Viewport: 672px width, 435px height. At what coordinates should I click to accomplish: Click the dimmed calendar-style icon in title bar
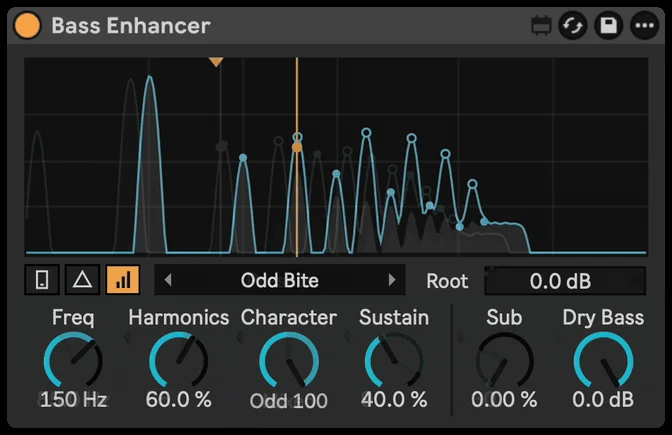541,25
